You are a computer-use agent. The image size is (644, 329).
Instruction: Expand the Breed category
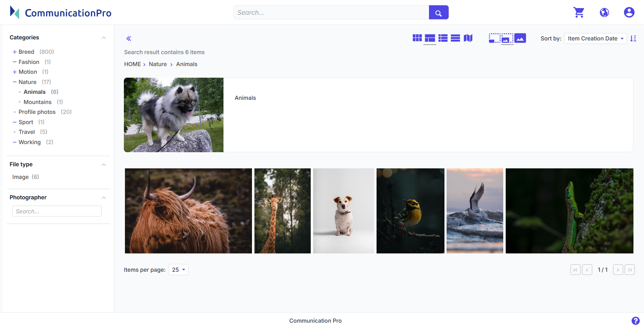pyautogui.click(x=15, y=52)
